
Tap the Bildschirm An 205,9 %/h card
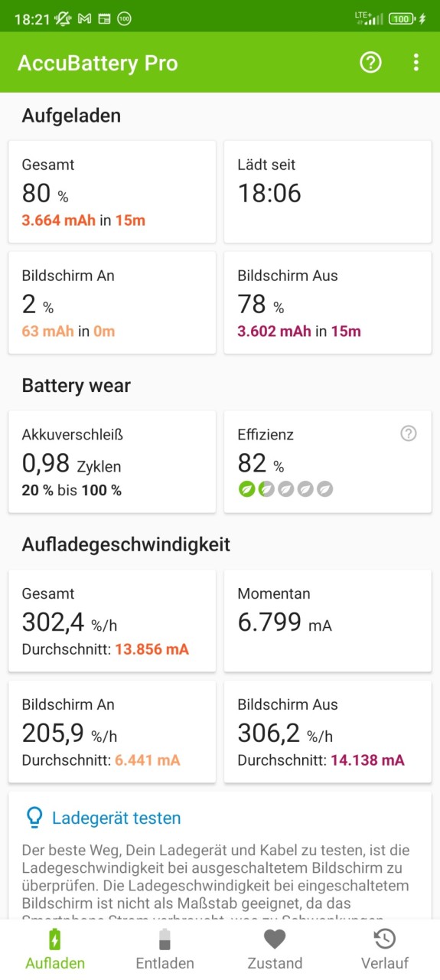(x=112, y=732)
